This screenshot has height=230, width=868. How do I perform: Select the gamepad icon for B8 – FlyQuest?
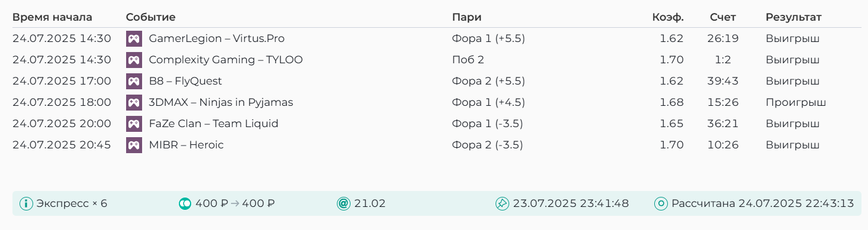click(x=134, y=82)
